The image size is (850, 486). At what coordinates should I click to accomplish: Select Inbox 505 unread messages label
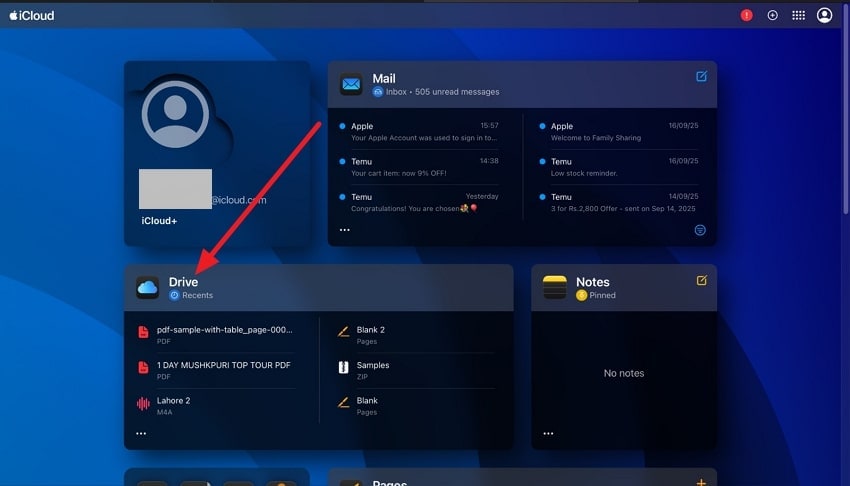pos(436,92)
